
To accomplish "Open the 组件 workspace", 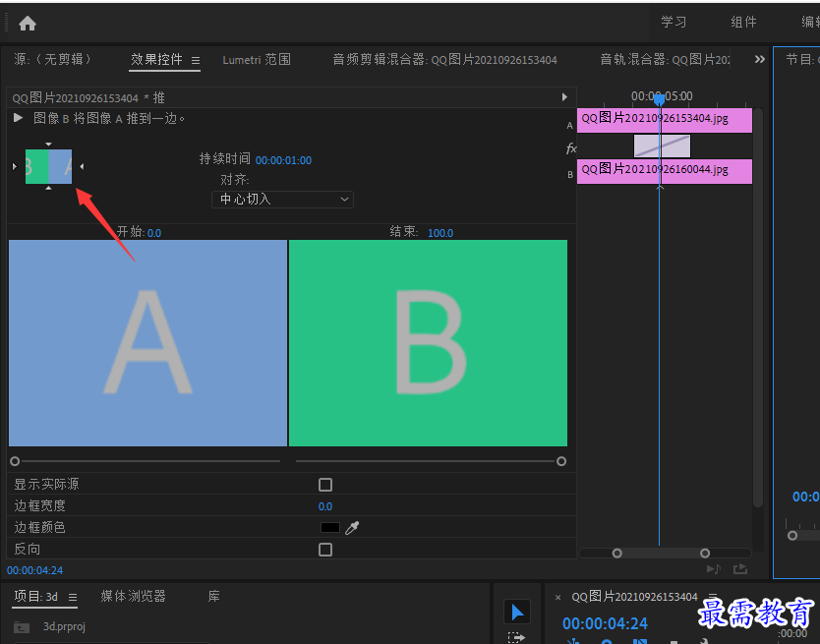I will (x=743, y=22).
